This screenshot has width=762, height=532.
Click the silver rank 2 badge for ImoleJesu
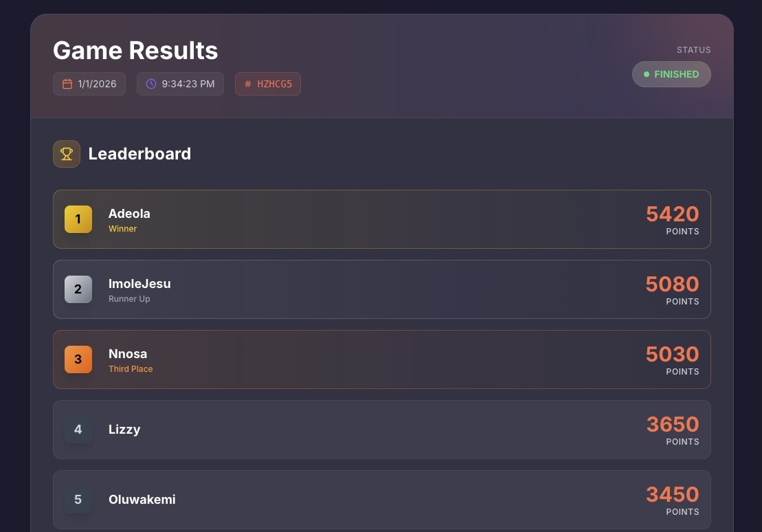[78, 289]
